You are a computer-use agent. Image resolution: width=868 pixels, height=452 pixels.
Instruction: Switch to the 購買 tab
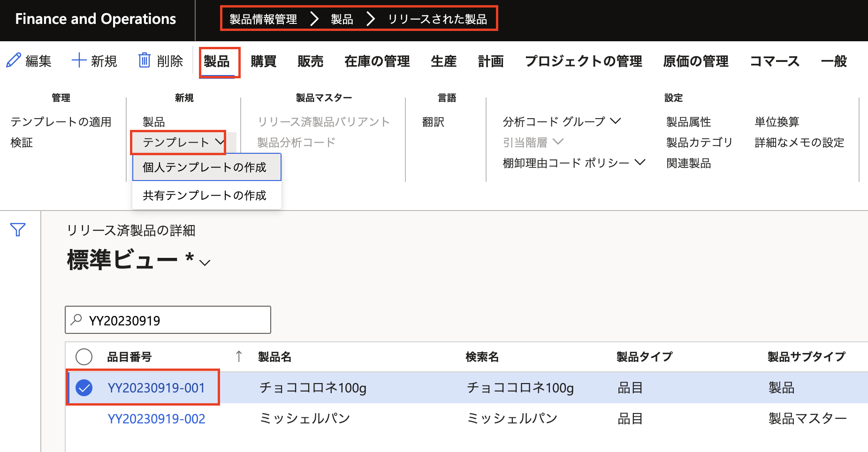coord(263,61)
